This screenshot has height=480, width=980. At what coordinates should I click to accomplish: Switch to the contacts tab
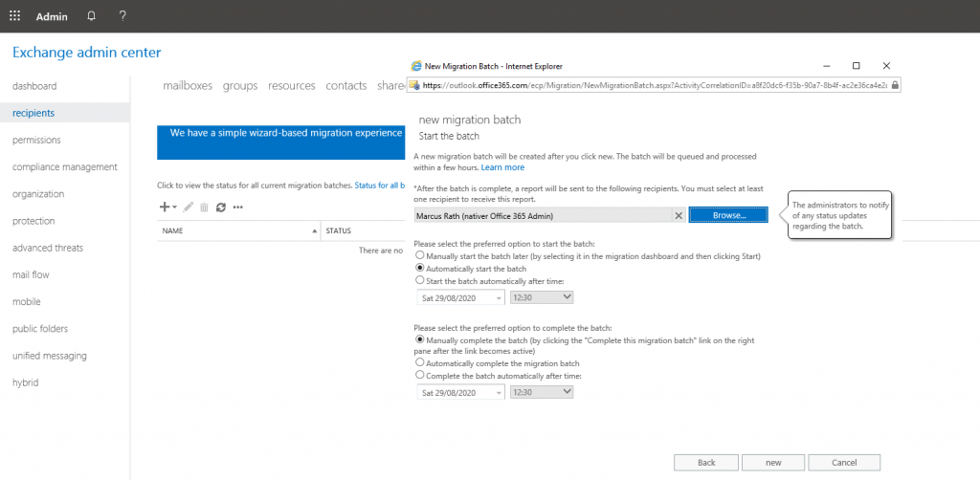tap(346, 86)
